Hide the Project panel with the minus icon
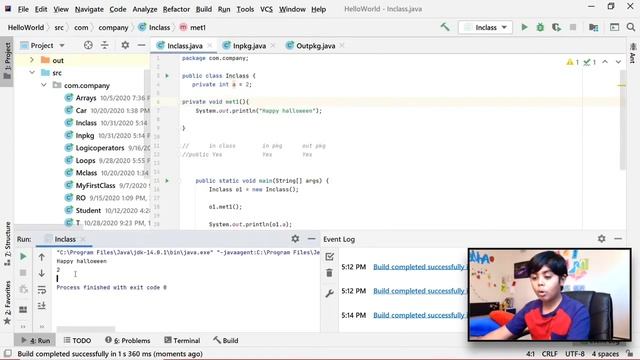 click(x=141, y=45)
